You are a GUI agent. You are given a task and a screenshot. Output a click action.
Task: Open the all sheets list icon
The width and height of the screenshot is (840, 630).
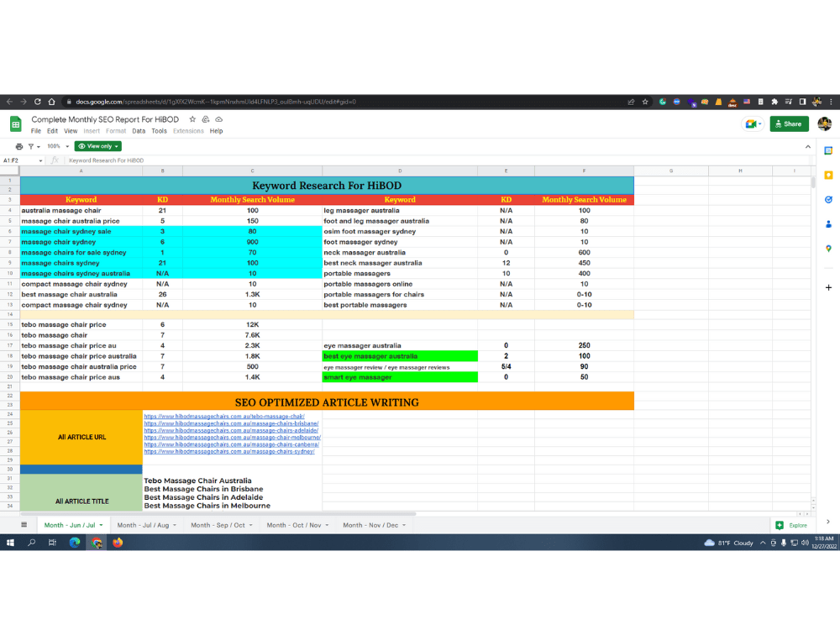pyautogui.click(x=24, y=525)
